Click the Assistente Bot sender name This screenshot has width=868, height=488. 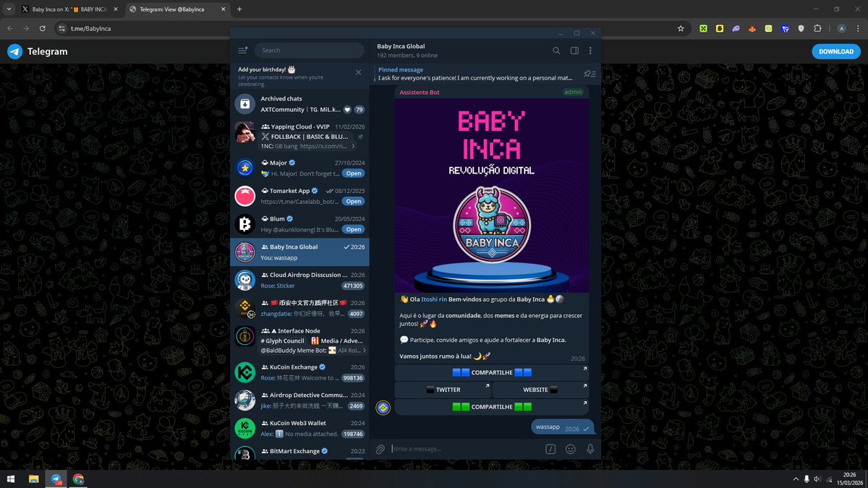click(x=420, y=93)
